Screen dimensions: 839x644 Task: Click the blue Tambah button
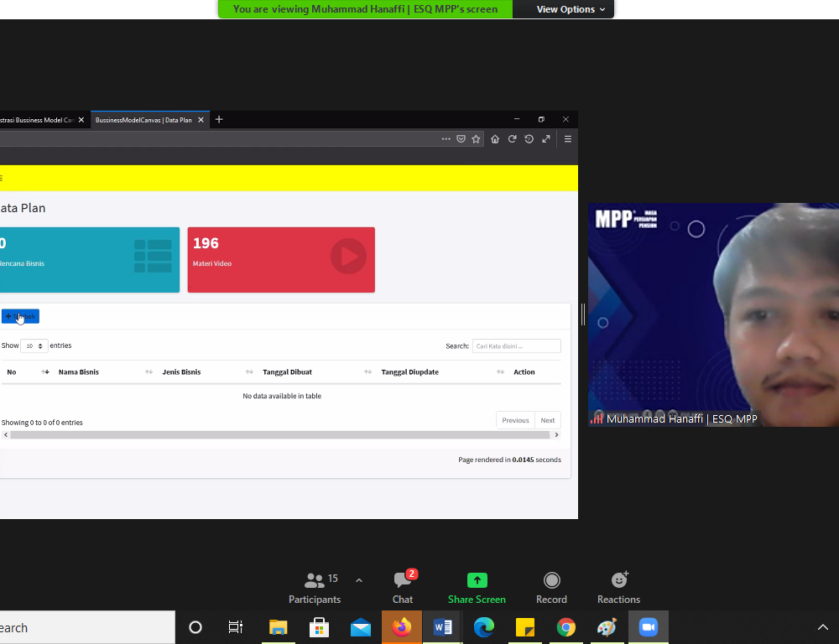tap(21, 316)
